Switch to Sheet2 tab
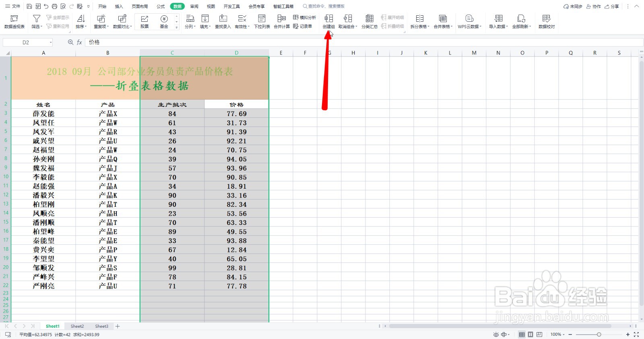The image size is (644, 339). pyautogui.click(x=77, y=326)
